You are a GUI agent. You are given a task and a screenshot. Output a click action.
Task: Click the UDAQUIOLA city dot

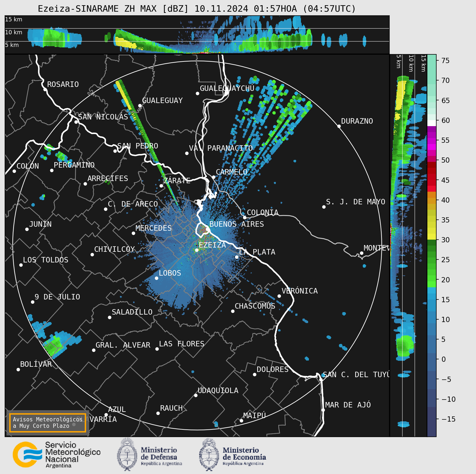(196, 395)
